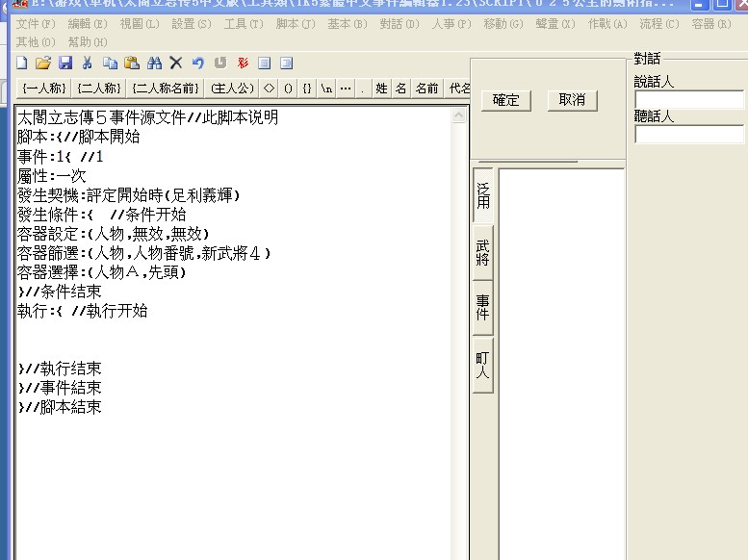Click the line }//脚本結束
Screen dimensions: 748x560
click(60, 407)
